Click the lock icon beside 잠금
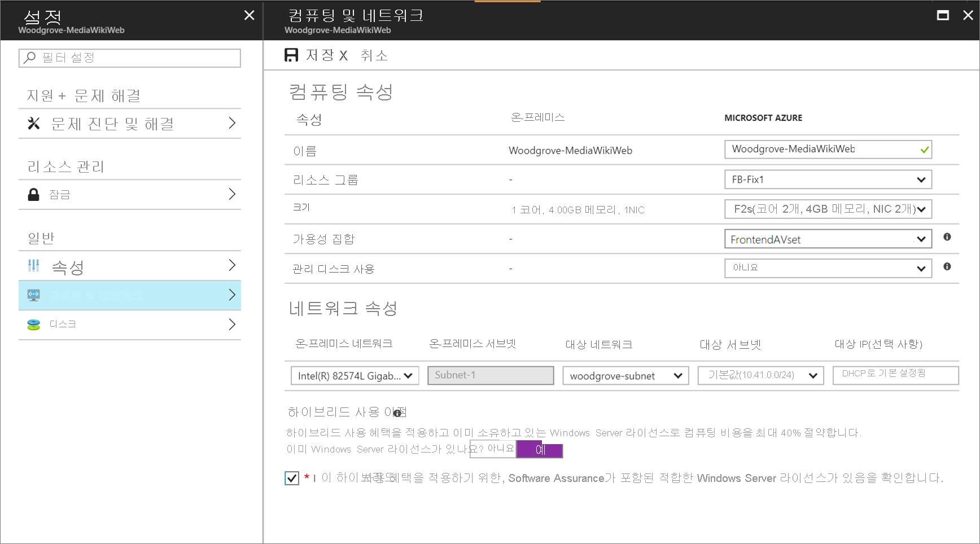Viewport: 980px width, 544px height. [x=34, y=194]
